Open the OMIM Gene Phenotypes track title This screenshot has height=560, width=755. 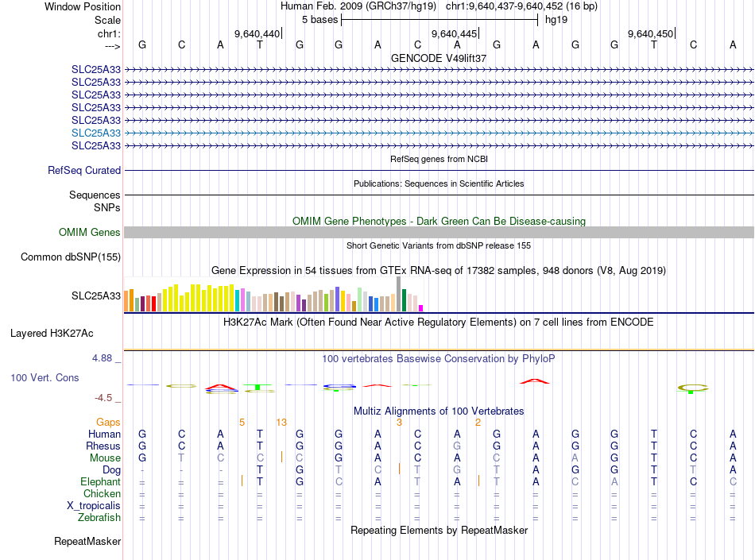click(x=439, y=222)
